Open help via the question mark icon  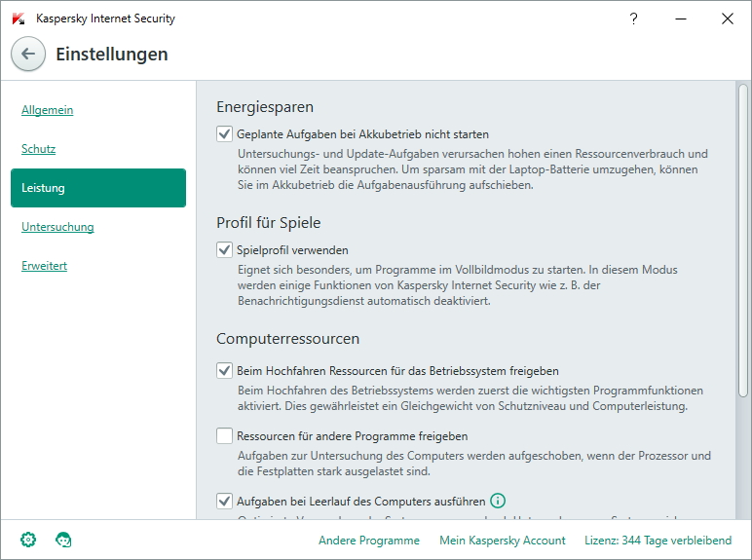(x=633, y=19)
